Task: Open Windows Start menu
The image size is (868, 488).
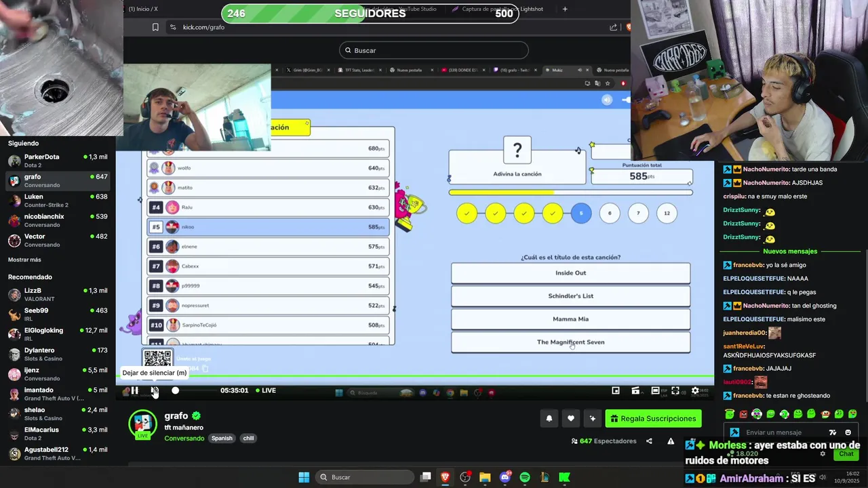Action: 304,477
